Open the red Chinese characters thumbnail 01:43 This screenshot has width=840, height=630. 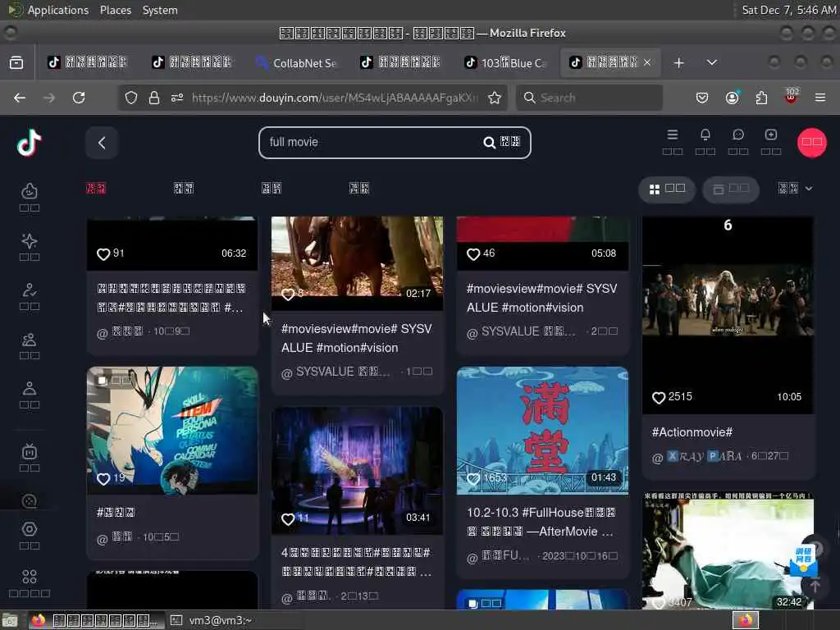[x=542, y=430]
